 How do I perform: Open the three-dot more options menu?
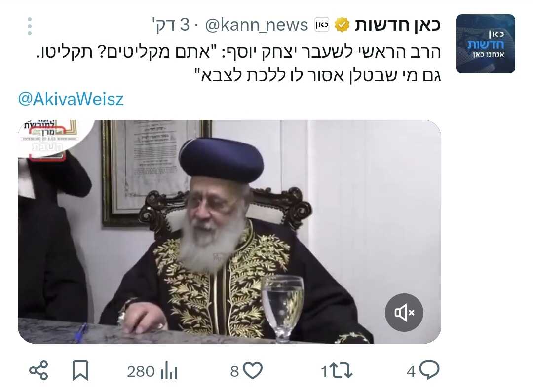pos(30,26)
